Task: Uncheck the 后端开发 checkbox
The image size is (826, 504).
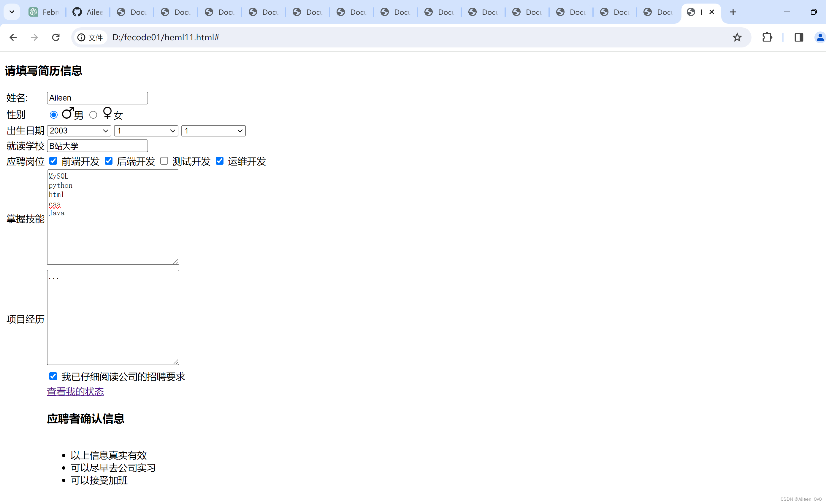Action: 109,161
